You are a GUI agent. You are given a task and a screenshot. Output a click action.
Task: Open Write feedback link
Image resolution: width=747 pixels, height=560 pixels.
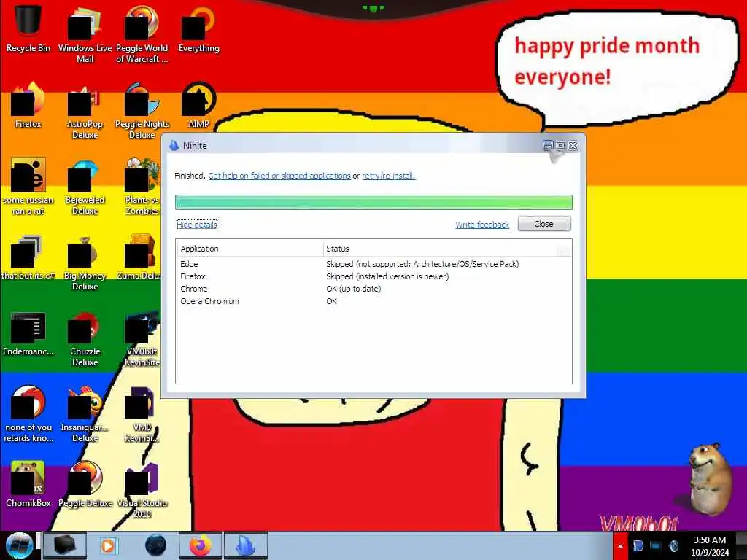click(481, 225)
